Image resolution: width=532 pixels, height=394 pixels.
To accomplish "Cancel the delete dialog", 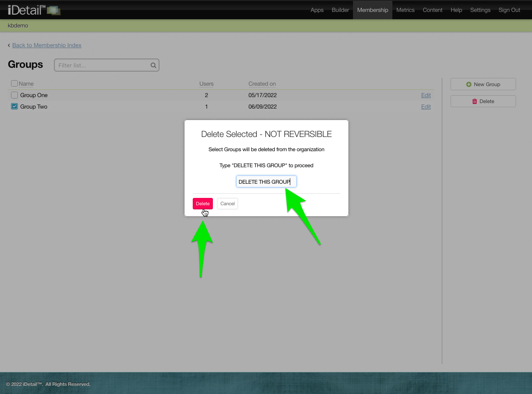I will tap(228, 203).
